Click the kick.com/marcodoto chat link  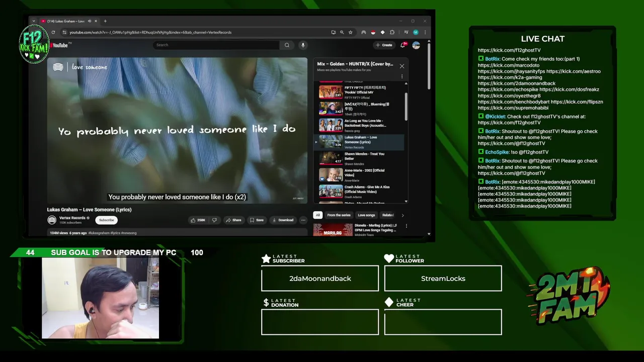pyautogui.click(x=508, y=65)
